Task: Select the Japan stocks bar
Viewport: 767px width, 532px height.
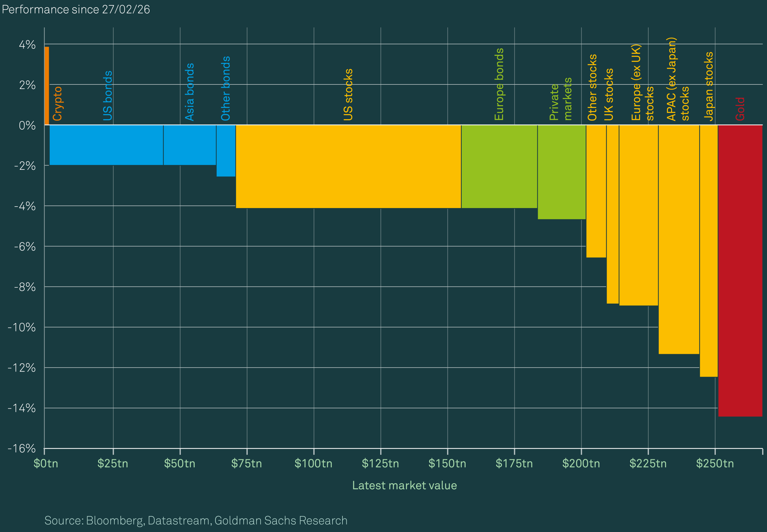Action: pos(708,251)
